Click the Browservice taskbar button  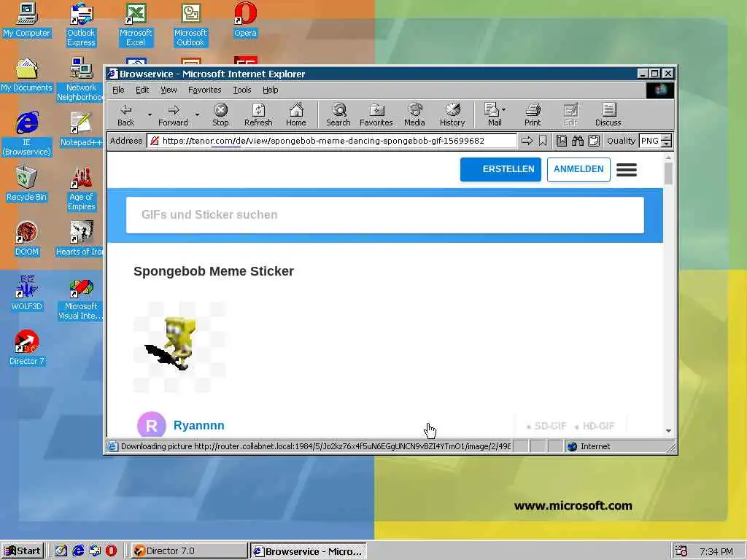pyautogui.click(x=309, y=551)
